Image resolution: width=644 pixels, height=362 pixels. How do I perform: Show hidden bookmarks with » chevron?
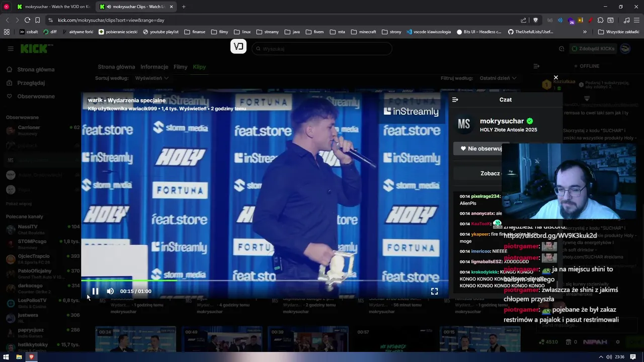pos(585,32)
